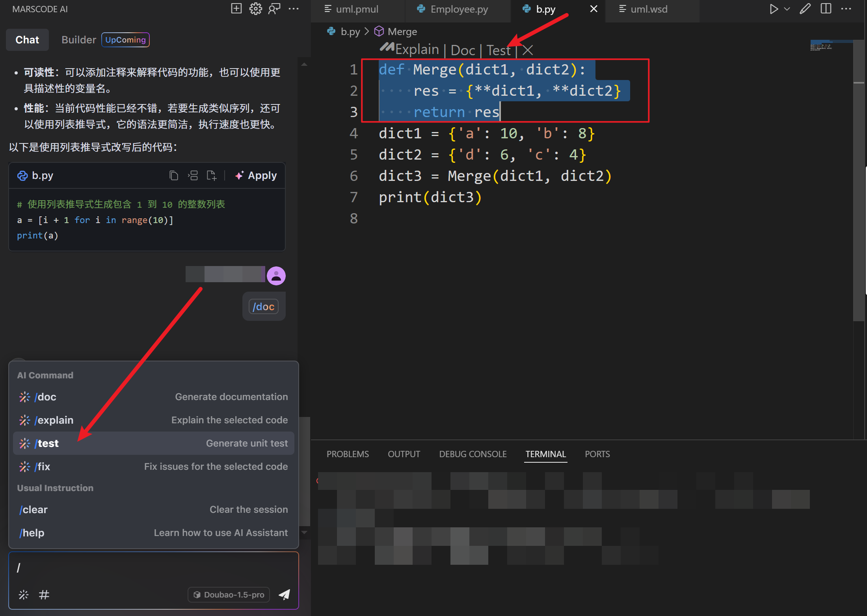Click the hash context icon in input
The image size is (867, 616).
tap(44, 594)
